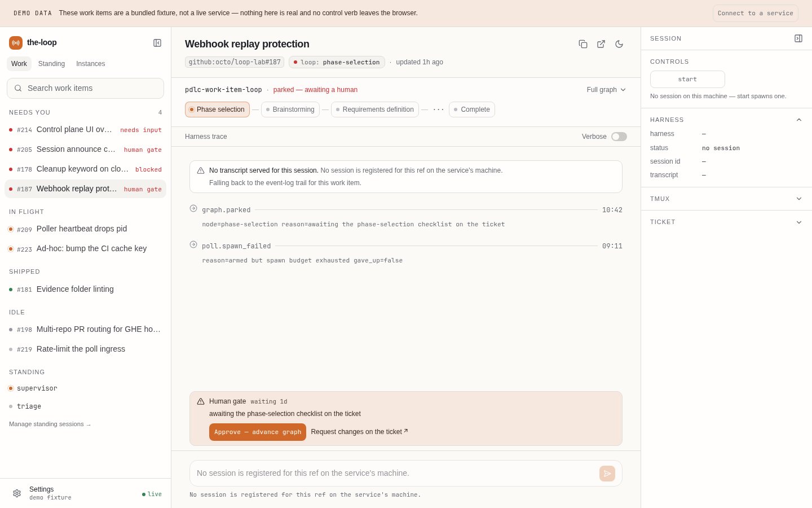Select the Phase selection step
Viewport: 812px width, 508px height.
coord(217,110)
